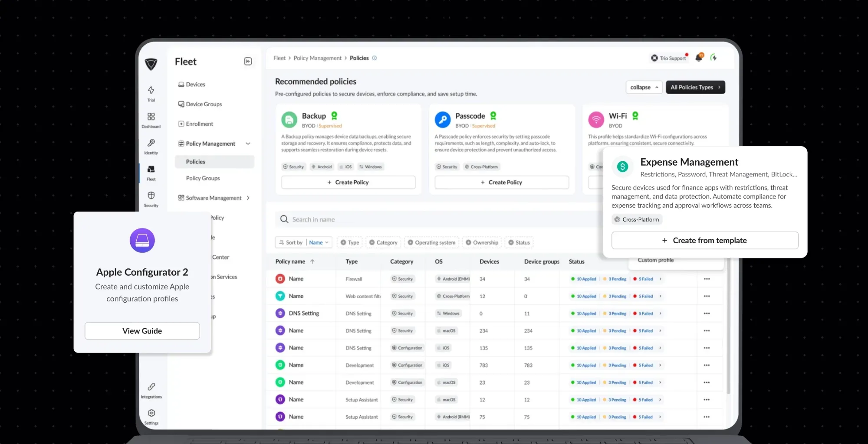The width and height of the screenshot is (868, 444).
Task: Open All Policies Types
Action: click(695, 87)
